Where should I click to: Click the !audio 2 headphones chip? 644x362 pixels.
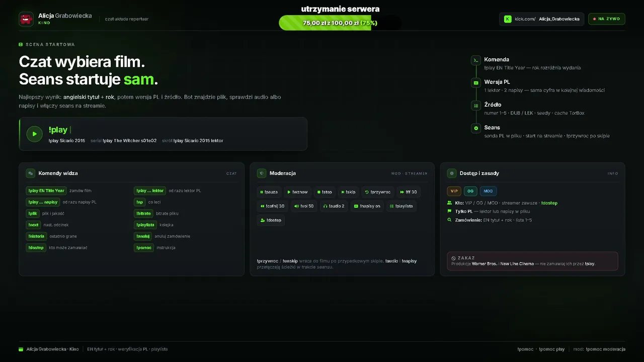coord(334,206)
